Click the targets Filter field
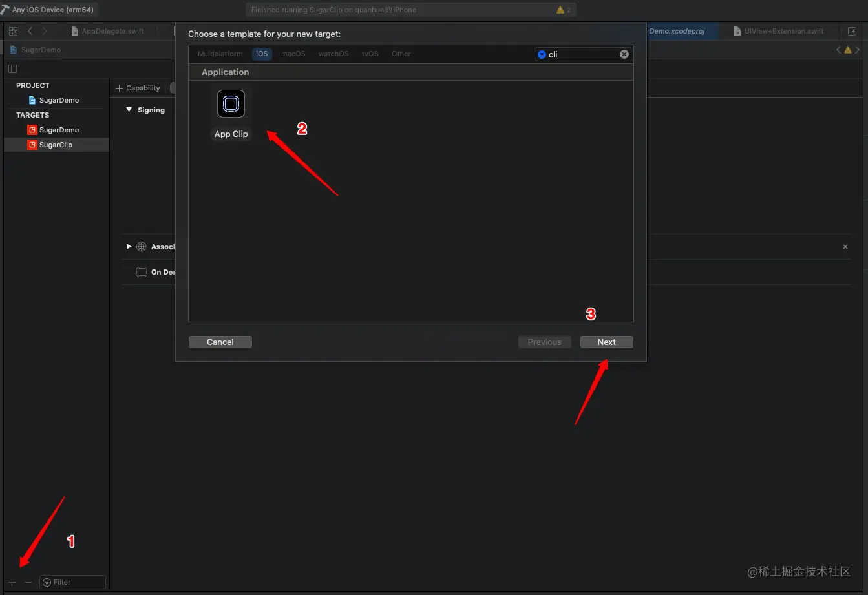868x595 pixels. coord(72,582)
